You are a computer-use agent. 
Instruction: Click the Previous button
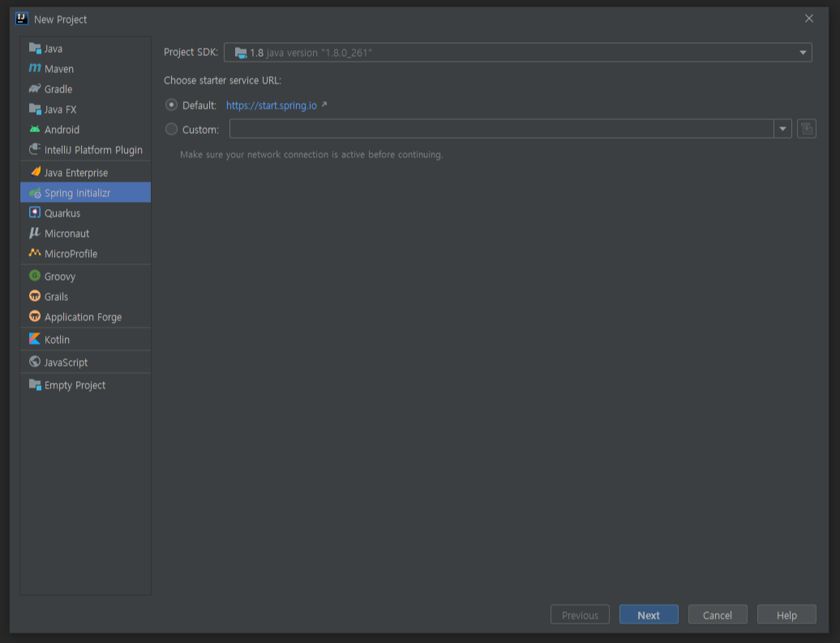(x=580, y=615)
